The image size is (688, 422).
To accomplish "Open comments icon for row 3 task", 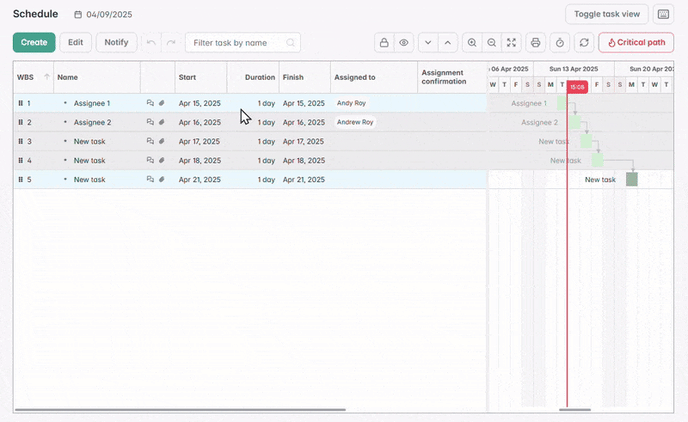I will point(150,141).
